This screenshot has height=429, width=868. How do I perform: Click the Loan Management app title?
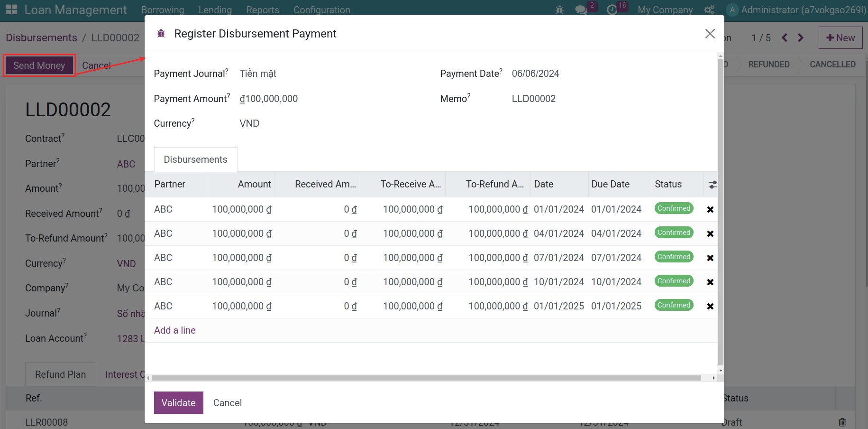point(75,10)
